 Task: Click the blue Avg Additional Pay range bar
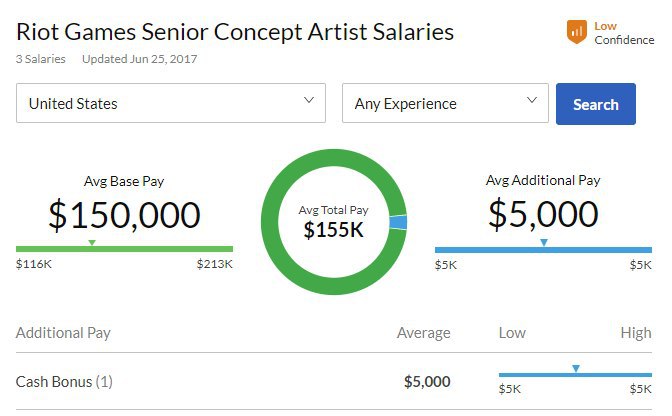(543, 250)
